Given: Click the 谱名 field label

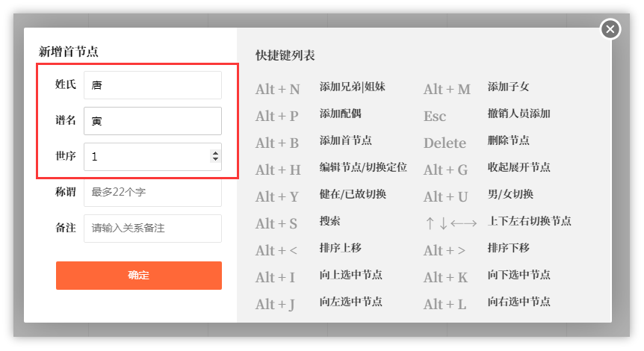Looking at the screenshot, I should tap(66, 120).
